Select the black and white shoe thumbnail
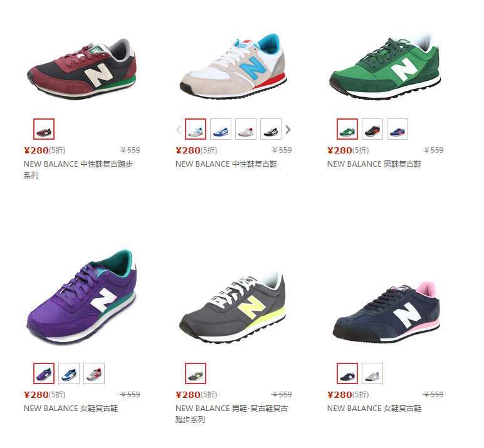 coord(271,129)
